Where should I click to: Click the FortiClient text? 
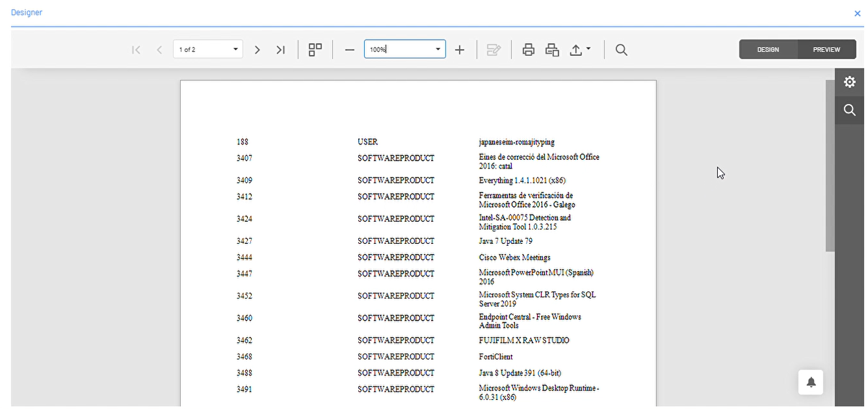pos(496,356)
